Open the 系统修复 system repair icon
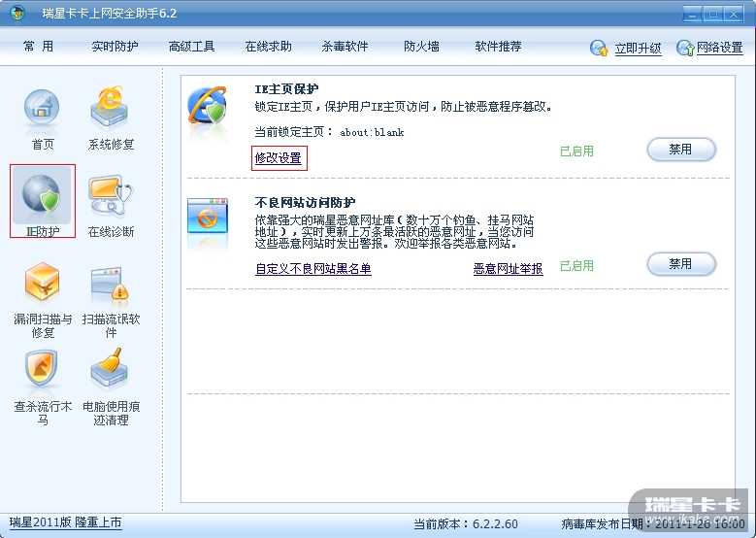 [110, 109]
